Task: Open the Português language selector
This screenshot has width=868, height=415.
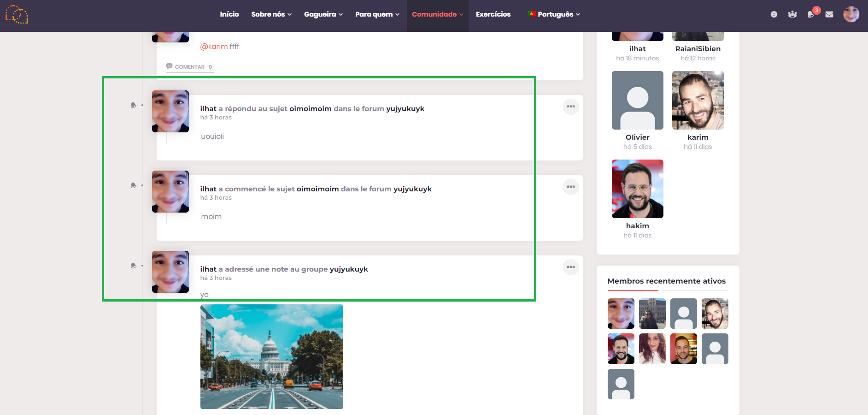Action: point(554,14)
